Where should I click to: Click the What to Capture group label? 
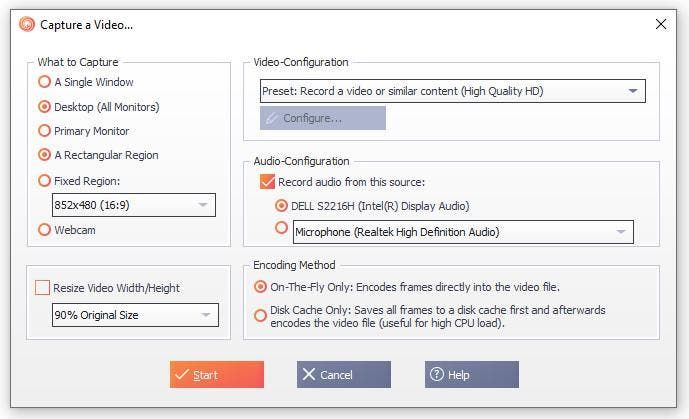78,62
